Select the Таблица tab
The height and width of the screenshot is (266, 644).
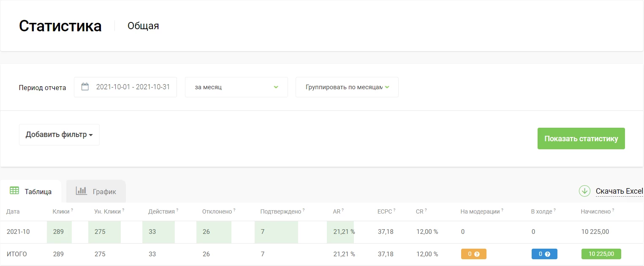(31, 191)
